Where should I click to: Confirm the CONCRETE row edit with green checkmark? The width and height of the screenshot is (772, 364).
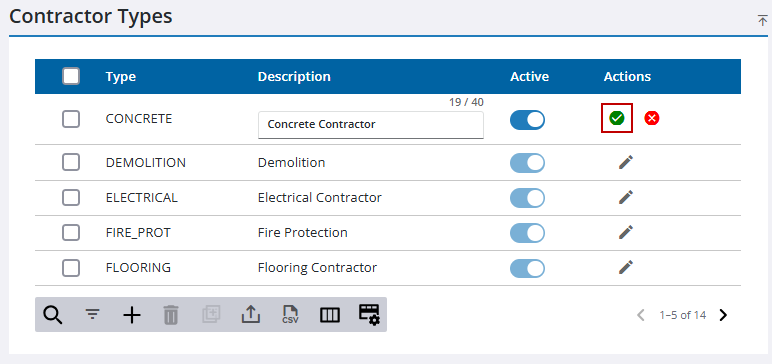click(616, 118)
